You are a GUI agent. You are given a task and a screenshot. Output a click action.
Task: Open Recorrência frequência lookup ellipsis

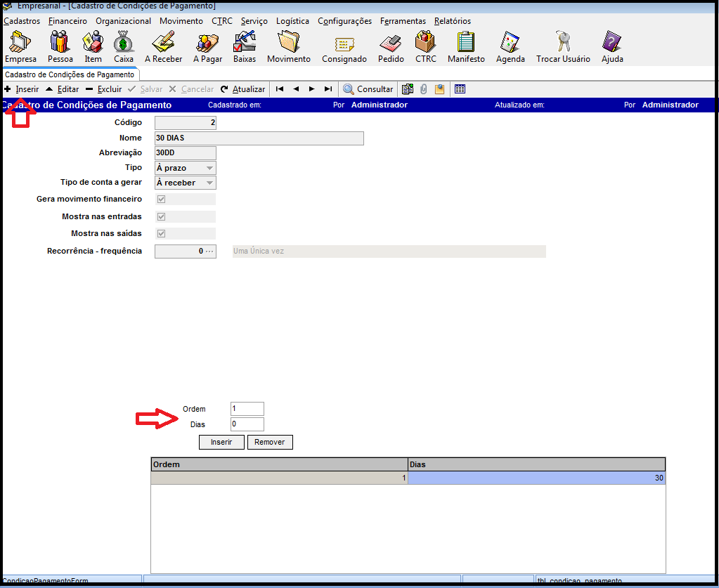[x=209, y=251]
